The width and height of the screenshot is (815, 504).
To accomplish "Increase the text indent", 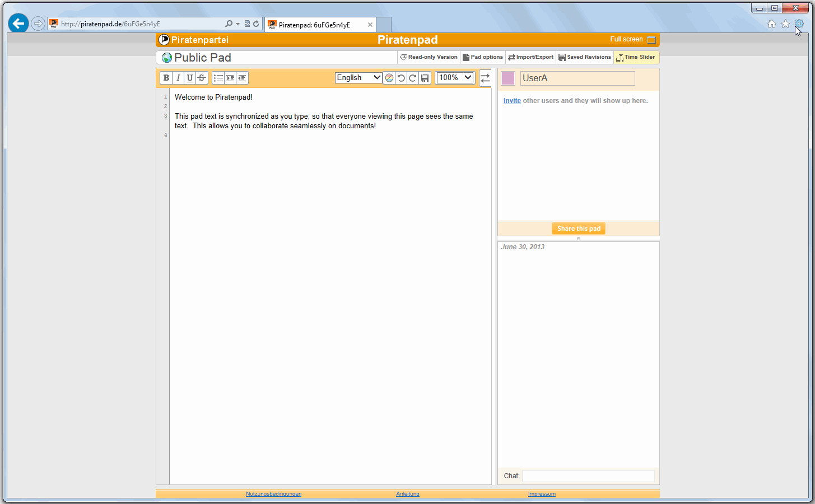I will (230, 78).
